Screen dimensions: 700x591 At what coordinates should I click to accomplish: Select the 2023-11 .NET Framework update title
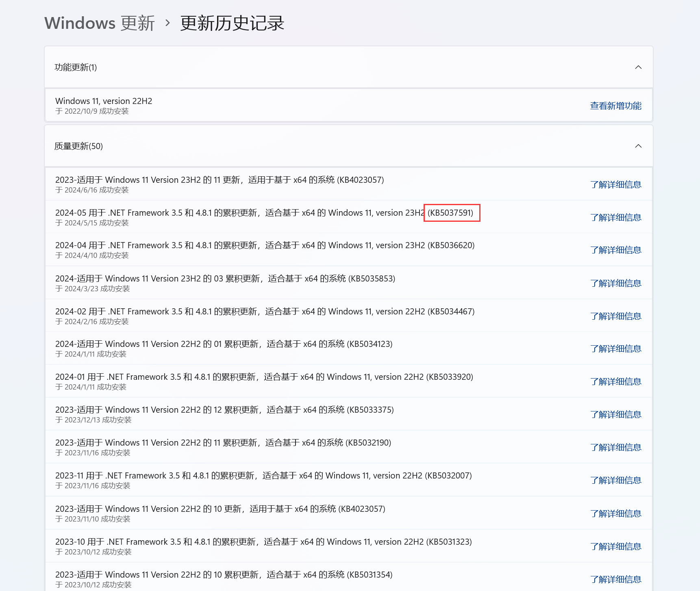point(263,476)
